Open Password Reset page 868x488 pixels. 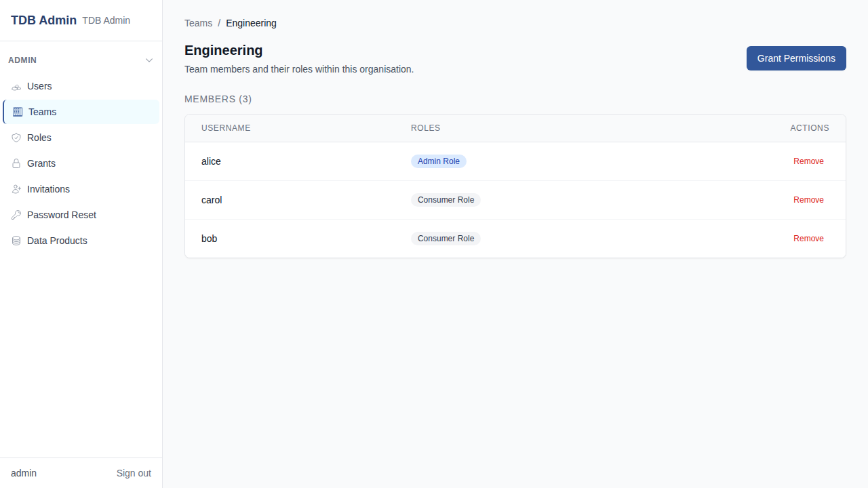(81, 215)
